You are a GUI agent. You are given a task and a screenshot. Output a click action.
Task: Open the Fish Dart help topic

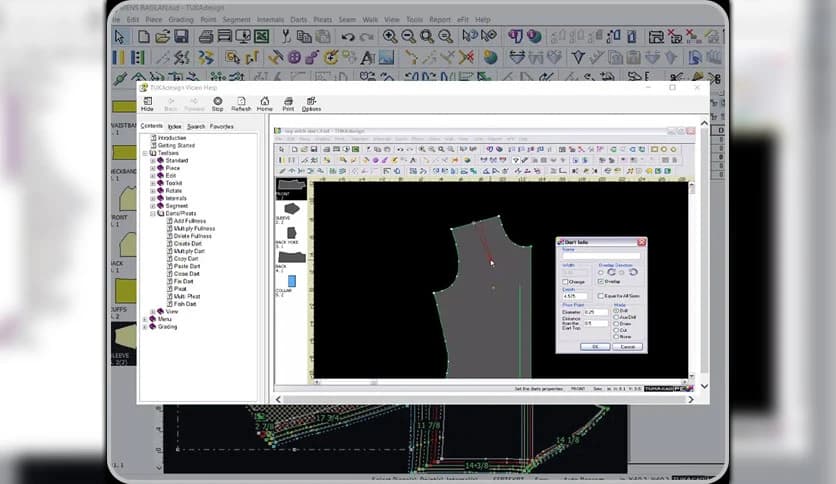[185, 303]
